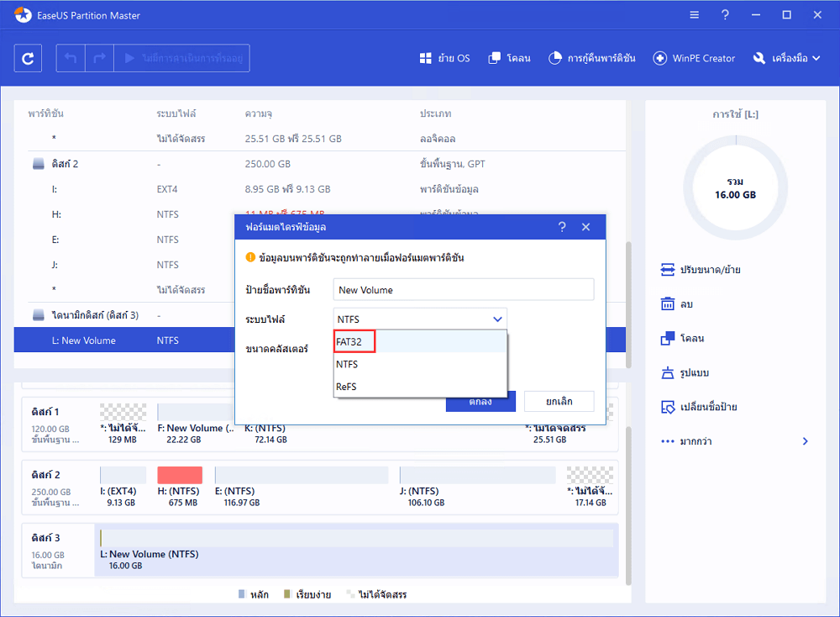
Task: Click the redo arrow in toolbar
Action: pos(100,58)
